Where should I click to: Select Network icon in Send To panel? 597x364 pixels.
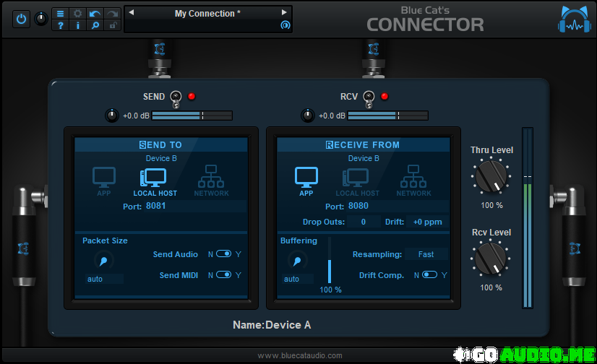[211, 180]
